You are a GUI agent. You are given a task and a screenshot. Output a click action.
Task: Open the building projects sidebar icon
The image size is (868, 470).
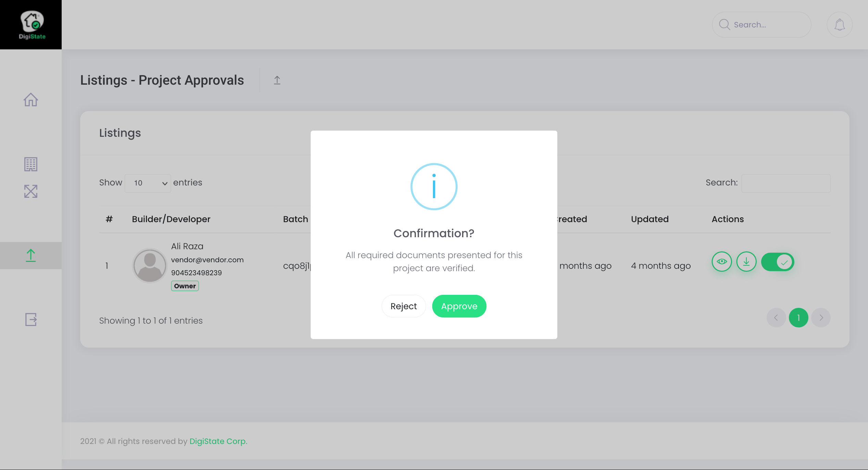pyautogui.click(x=31, y=164)
